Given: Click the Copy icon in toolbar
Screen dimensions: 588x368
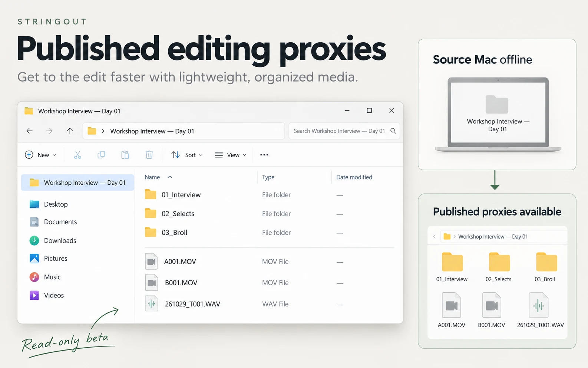Looking at the screenshot, I should tap(101, 155).
